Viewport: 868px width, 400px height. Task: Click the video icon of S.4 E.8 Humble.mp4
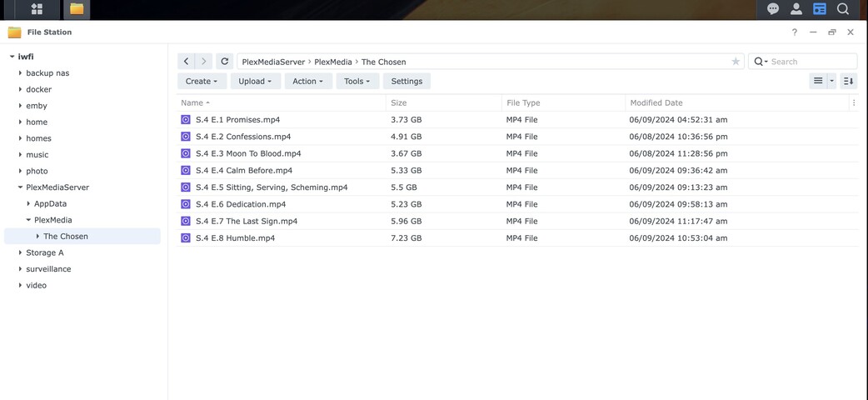pyautogui.click(x=186, y=238)
